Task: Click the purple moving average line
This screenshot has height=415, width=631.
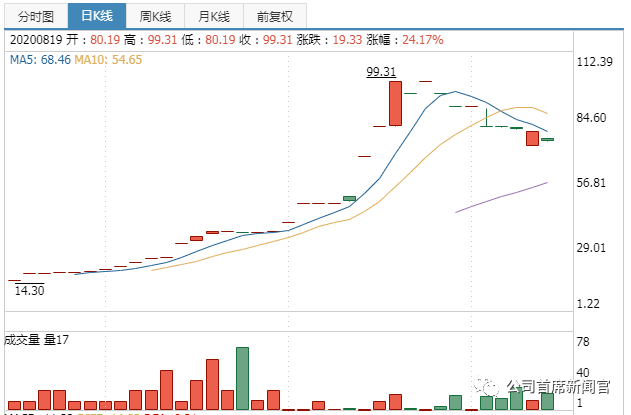Action: point(501,197)
